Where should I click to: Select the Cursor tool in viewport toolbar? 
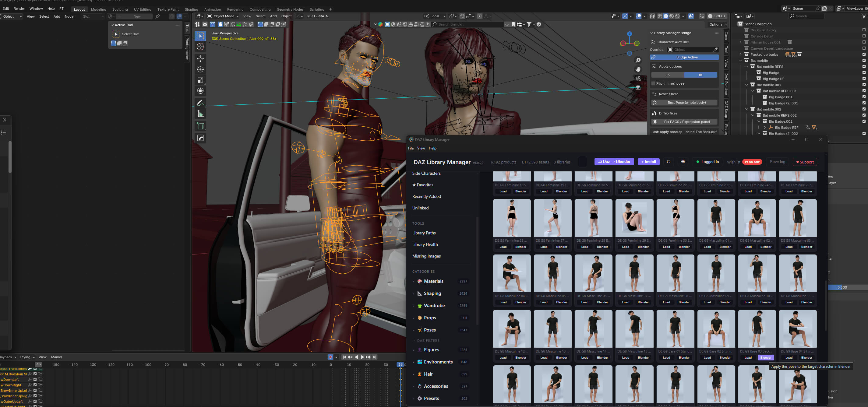[x=200, y=47]
